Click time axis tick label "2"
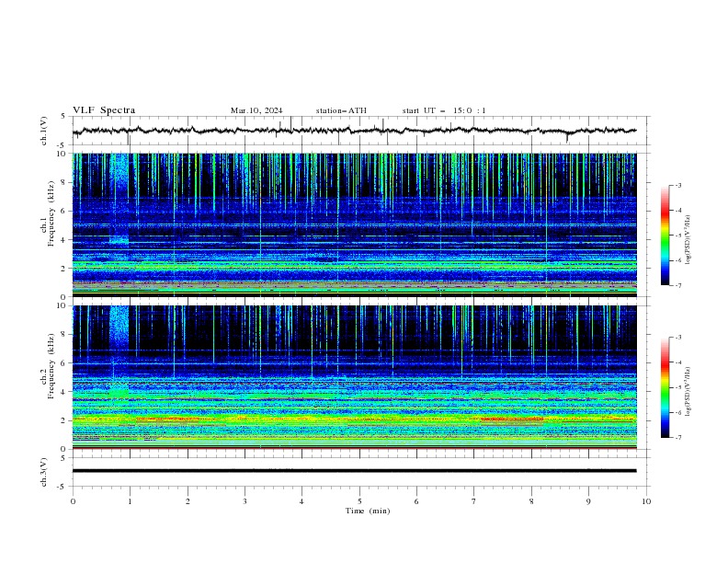The image size is (728, 563). (188, 501)
